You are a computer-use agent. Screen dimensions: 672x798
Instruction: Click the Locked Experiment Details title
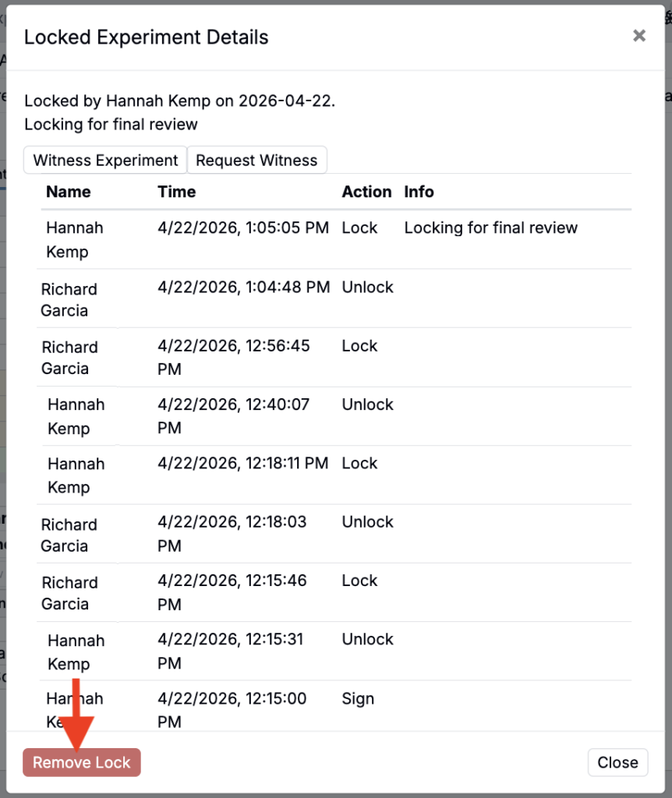[x=147, y=37]
